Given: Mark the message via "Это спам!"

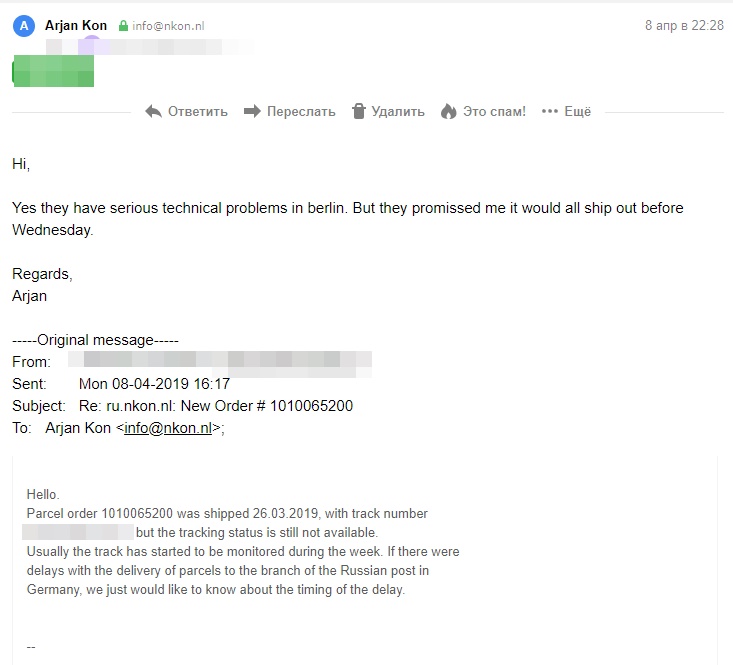Looking at the screenshot, I should coord(493,112).
